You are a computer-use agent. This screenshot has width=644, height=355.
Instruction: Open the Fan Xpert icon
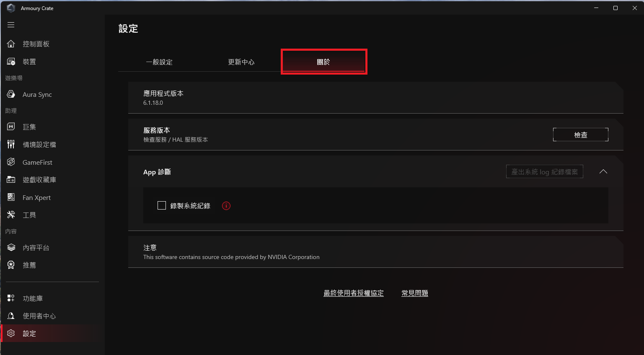click(11, 197)
